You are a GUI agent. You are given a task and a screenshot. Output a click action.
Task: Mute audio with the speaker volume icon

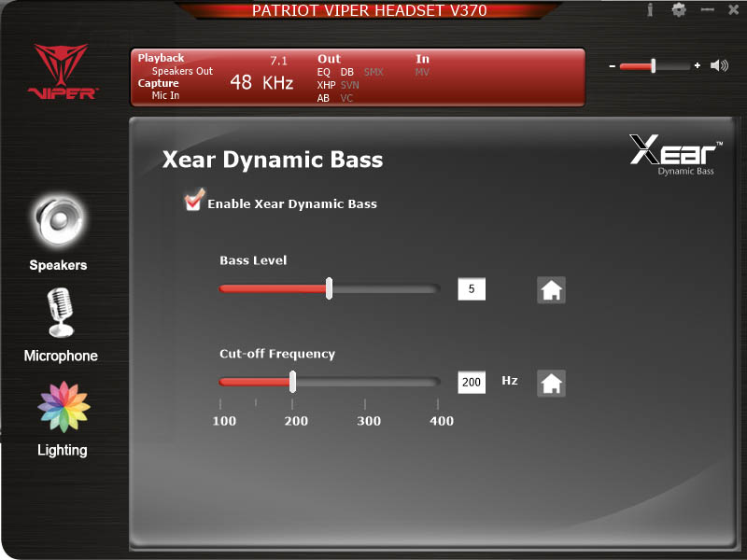719,65
